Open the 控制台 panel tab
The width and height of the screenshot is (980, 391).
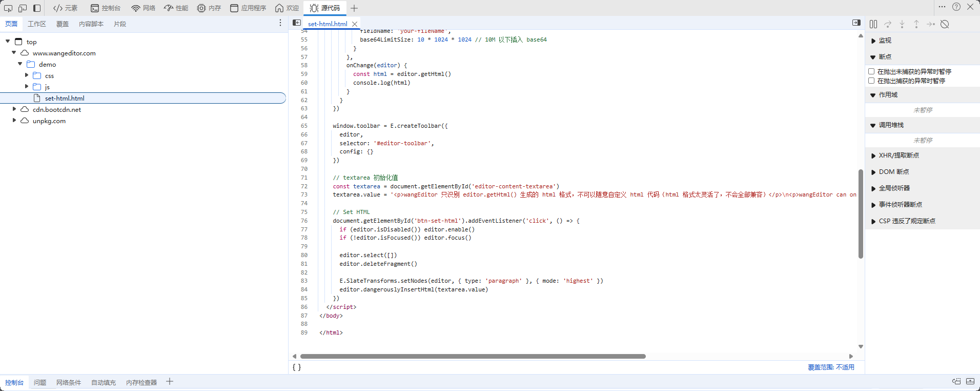(x=106, y=8)
